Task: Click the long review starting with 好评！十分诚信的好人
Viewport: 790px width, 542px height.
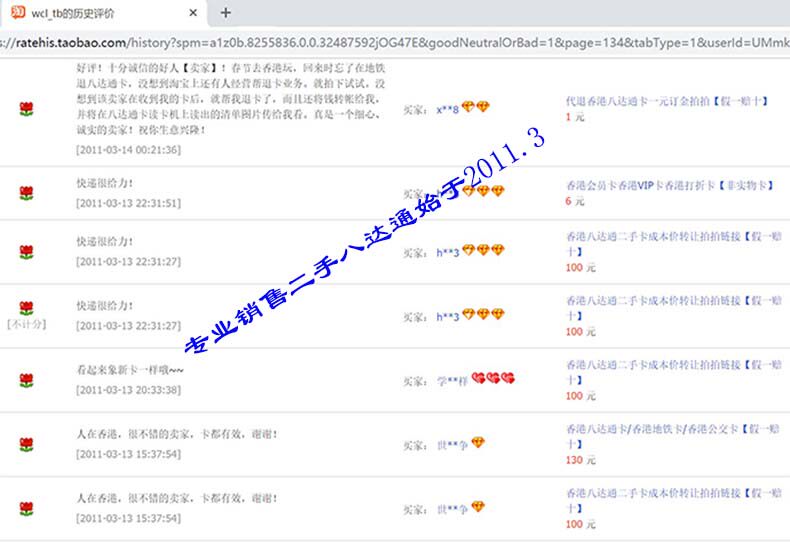Action: pos(231,99)
